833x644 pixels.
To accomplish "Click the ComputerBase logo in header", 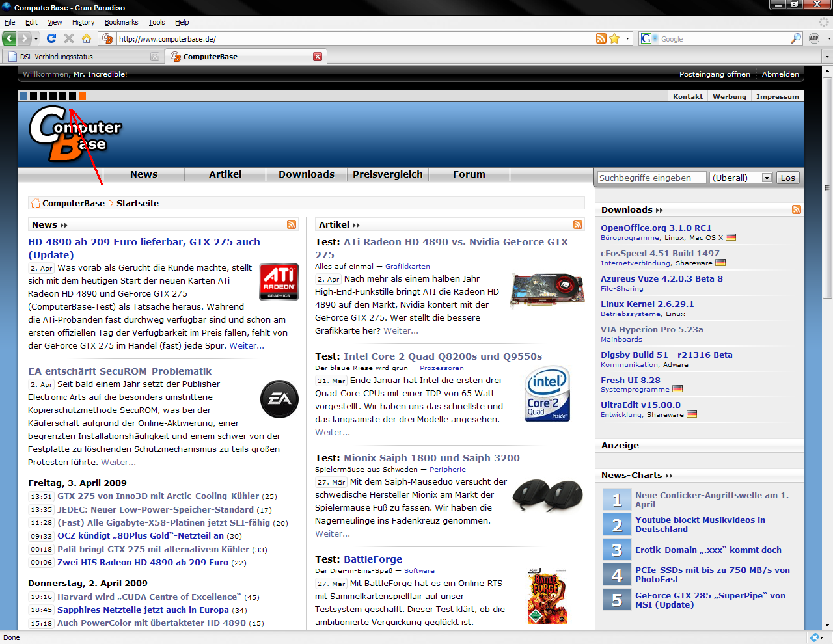I will tap(75, 133).
